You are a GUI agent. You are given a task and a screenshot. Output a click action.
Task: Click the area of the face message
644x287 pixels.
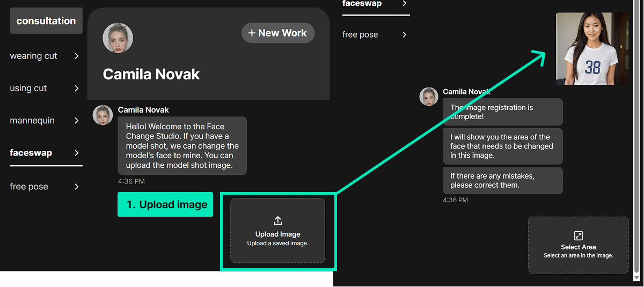(x=503, y=146)
